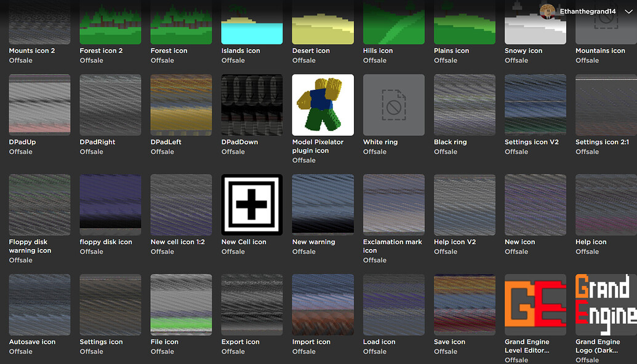Click the Load icon thumbnail
The height and width of the screenshot is (364, 637).
click(x=393, y=304)
